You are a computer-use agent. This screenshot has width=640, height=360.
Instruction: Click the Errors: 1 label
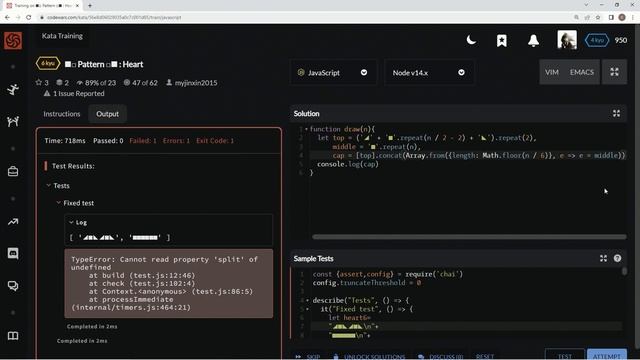point(176,141)
